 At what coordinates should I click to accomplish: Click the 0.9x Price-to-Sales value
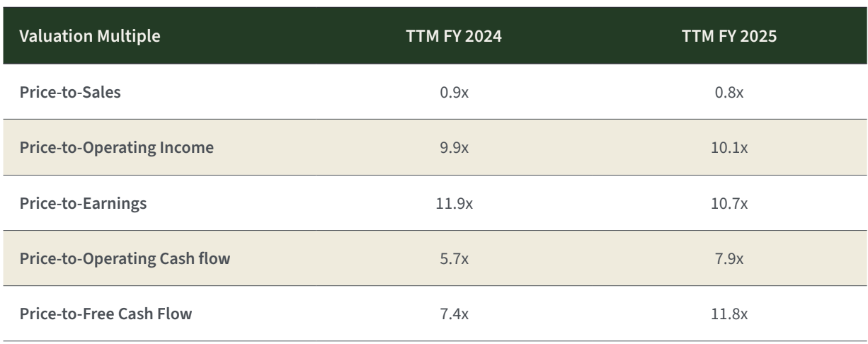[454, 93]
